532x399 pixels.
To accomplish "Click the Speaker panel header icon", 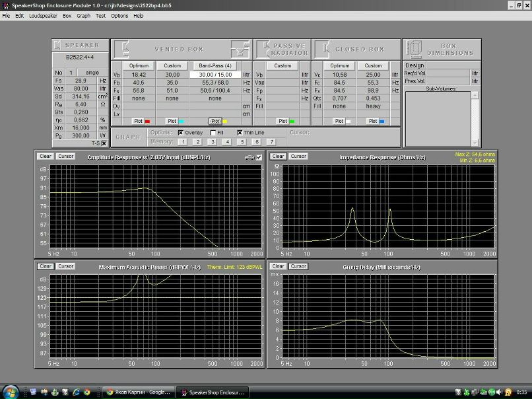I will click(58, 45).
